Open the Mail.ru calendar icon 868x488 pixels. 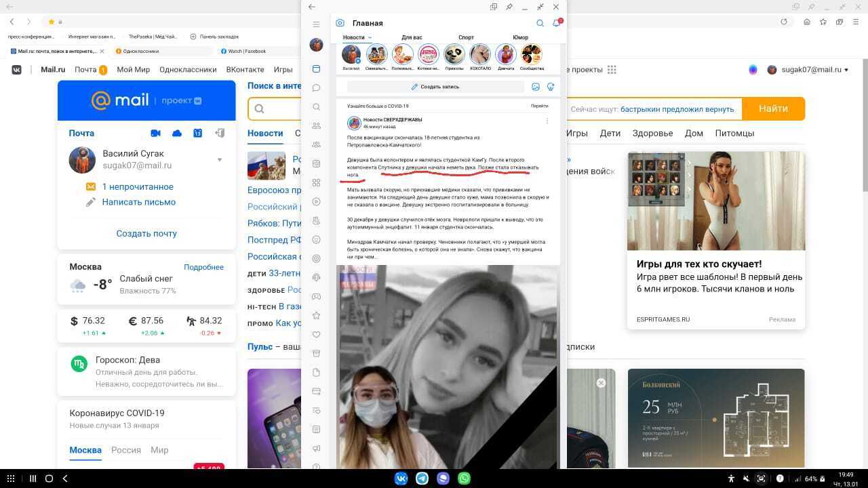pyautogui.click(x=197, y=134)
